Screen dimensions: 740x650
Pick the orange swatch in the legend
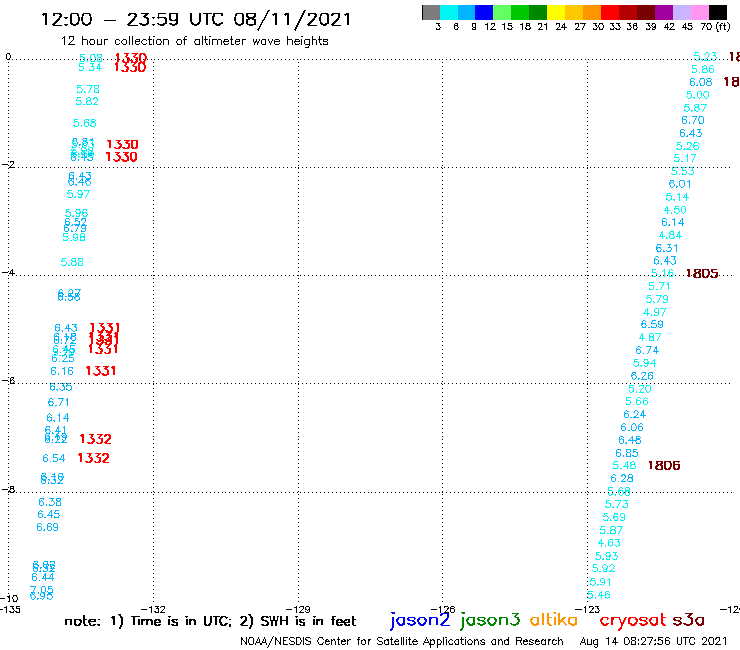pos(592,12)
